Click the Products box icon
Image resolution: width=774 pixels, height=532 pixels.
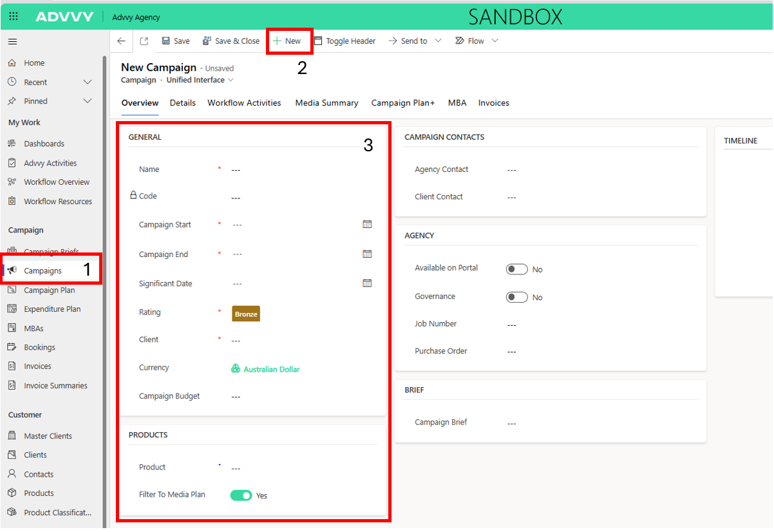(12, 493)
